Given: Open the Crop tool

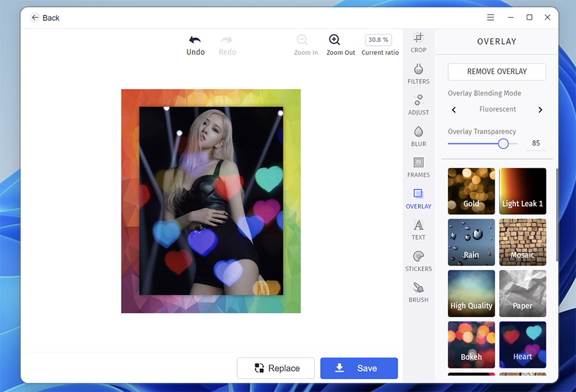Looking at the screenshot, I should (419, 43).
